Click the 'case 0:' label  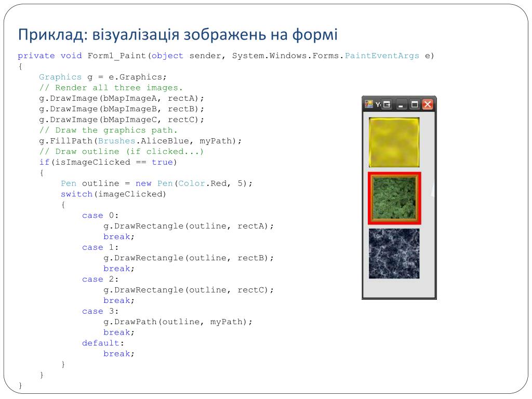click(x=100, y=216)
